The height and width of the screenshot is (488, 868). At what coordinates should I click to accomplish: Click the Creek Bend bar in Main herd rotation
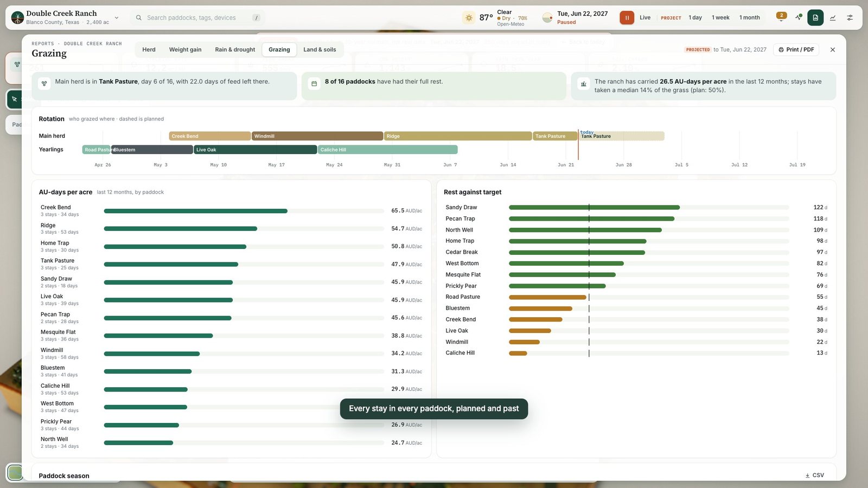tap(210, 136)
